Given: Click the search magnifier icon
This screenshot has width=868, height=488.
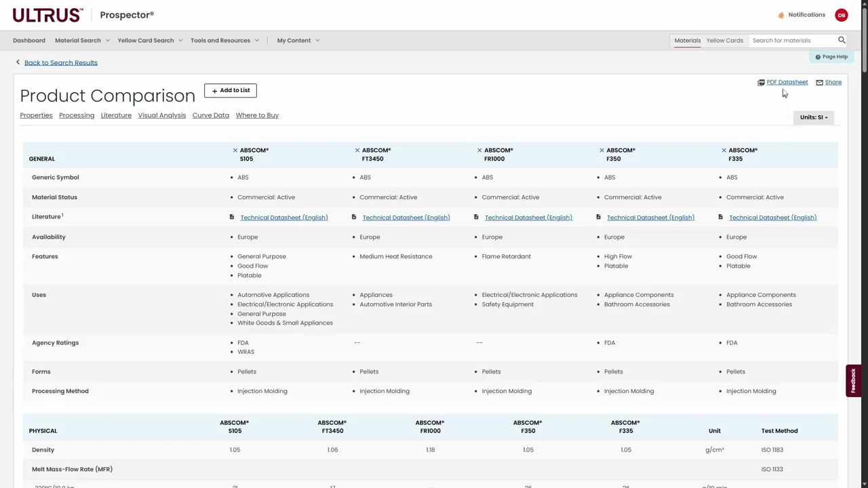Looking at the screenshot, I should pyautogui.click(x=842, y=40).
